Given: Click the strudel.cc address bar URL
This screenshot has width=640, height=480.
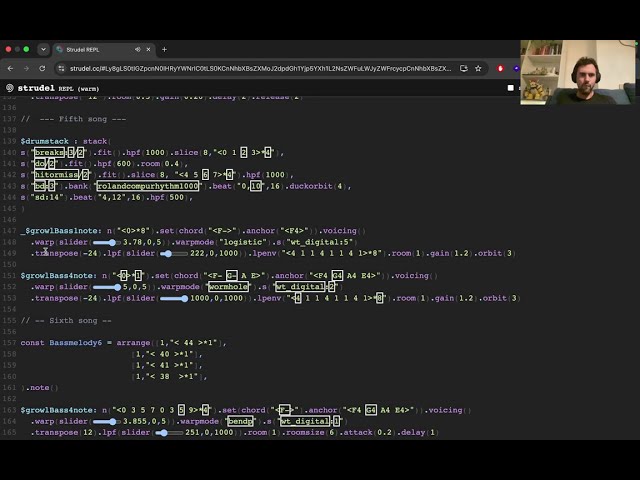Looking at the screenshot, I should click(260, 69).
